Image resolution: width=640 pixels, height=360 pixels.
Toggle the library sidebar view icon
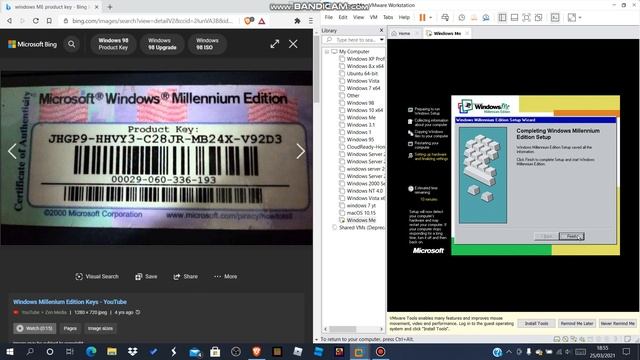click(x=502, y=18)
